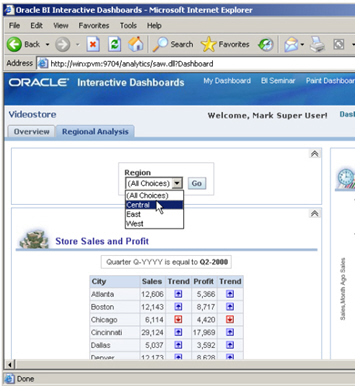Click Atlanta's Profit trend arrow icon
This screenshot has width=361, height=391.
(x=230, y=294)
